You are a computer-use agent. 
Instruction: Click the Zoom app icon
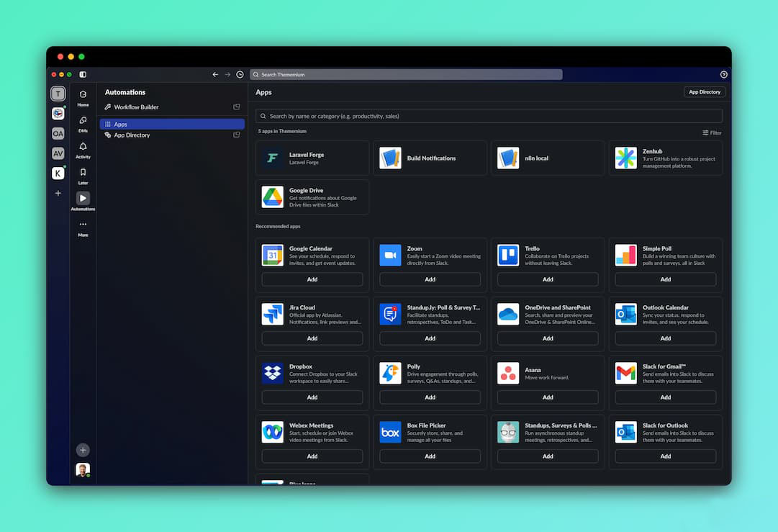click(x=391, y=255)
